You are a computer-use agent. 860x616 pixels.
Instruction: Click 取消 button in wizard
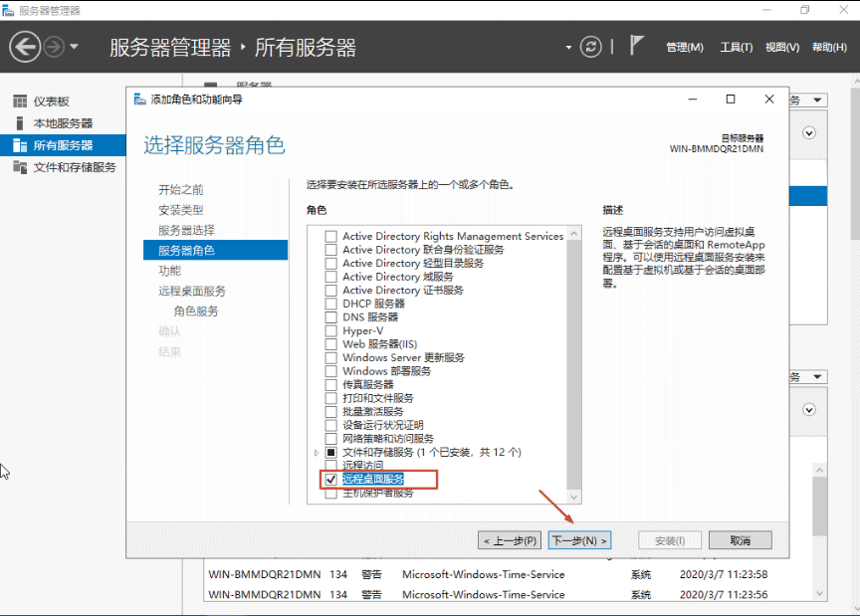(740, 540)
